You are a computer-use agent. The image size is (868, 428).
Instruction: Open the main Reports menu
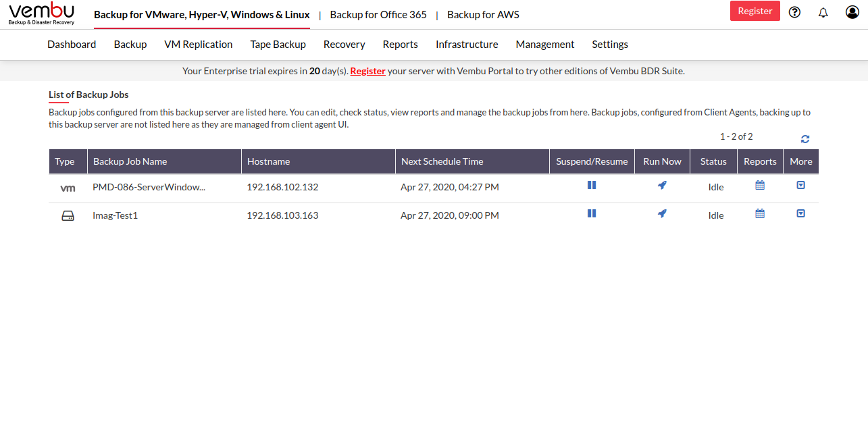coord(401,44)
